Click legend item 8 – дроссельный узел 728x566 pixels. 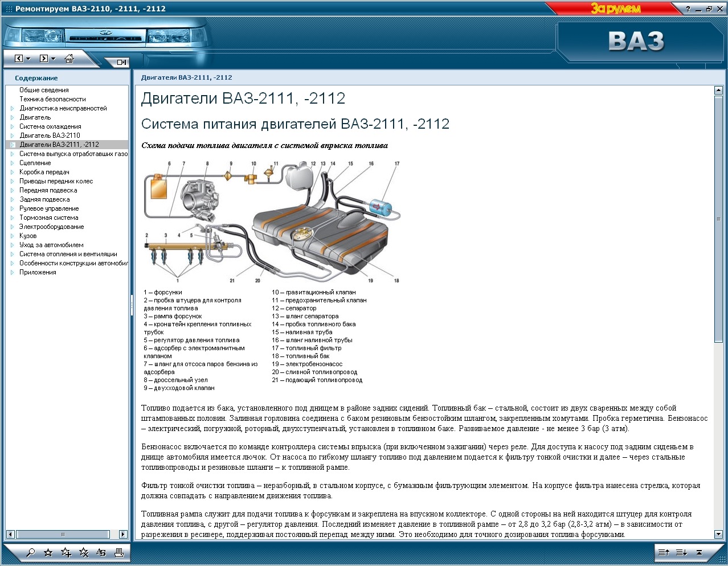(x=175, y=380)
